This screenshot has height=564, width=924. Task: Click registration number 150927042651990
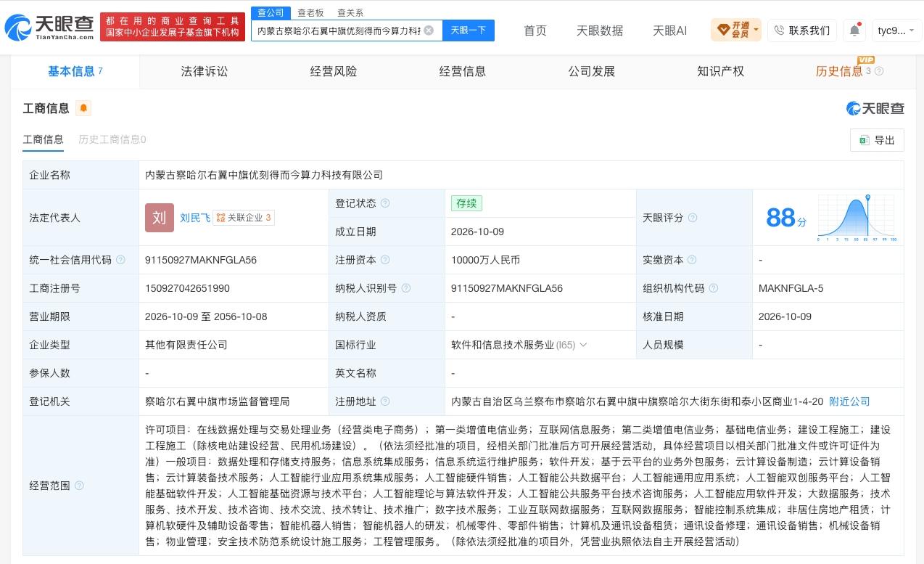pos(188,288)
